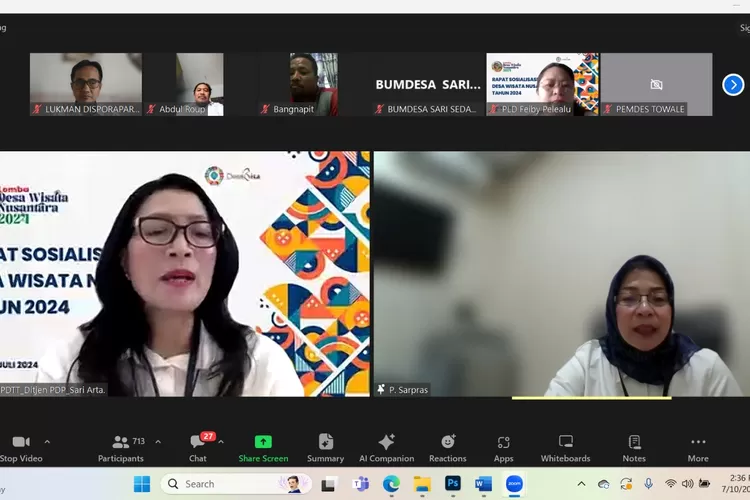Click the OneDrive cloud tray icon

(x=604, y=484)
